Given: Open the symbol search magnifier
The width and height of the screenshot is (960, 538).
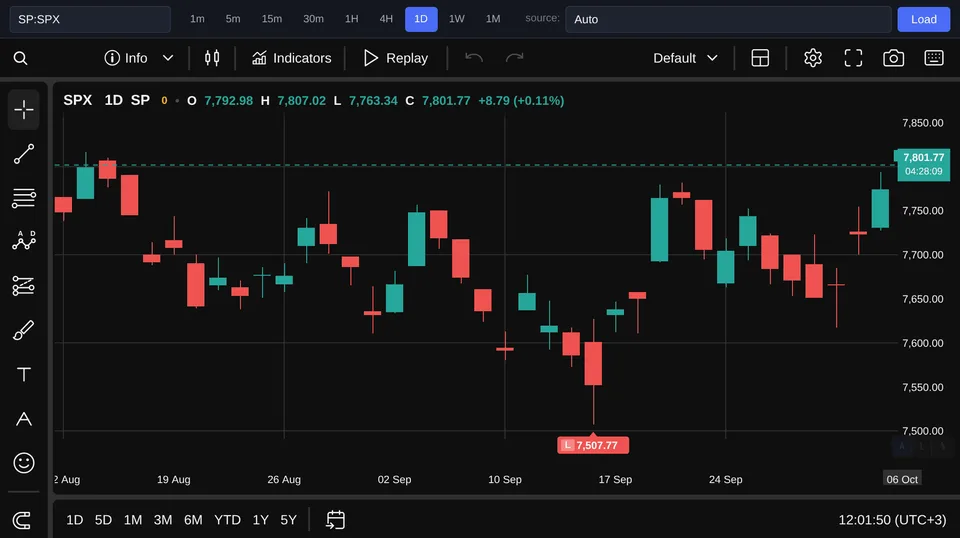Looking at the screenshot, I should [x=20, y=58].
